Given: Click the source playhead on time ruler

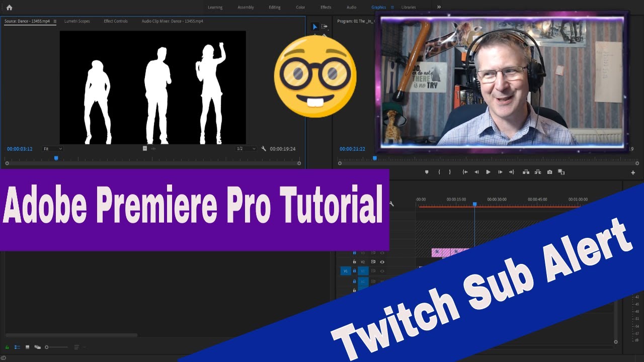Looking at the screenshot, I should tap(56, 158).
